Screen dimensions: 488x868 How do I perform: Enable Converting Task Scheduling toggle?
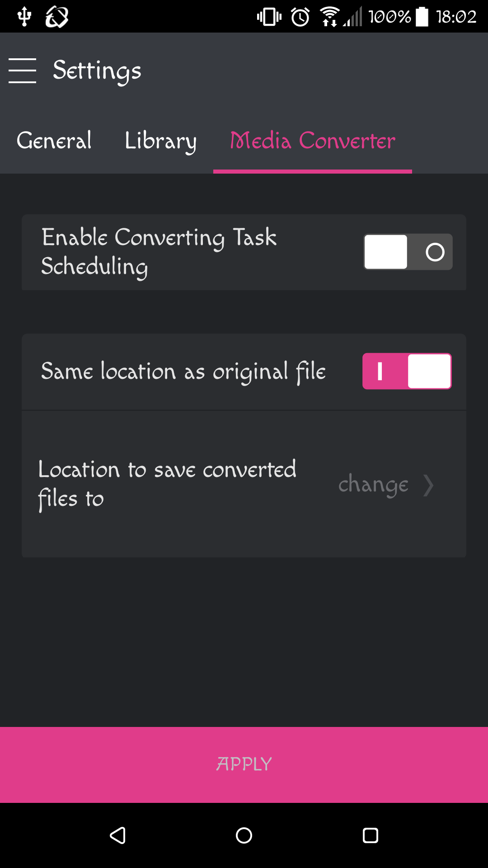[408, 252]
